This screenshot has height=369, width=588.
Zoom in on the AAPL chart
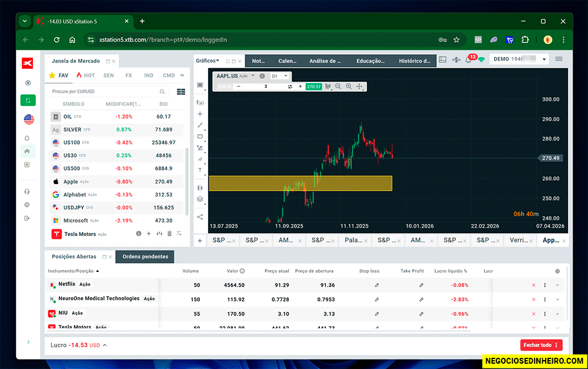pos(349,87)
